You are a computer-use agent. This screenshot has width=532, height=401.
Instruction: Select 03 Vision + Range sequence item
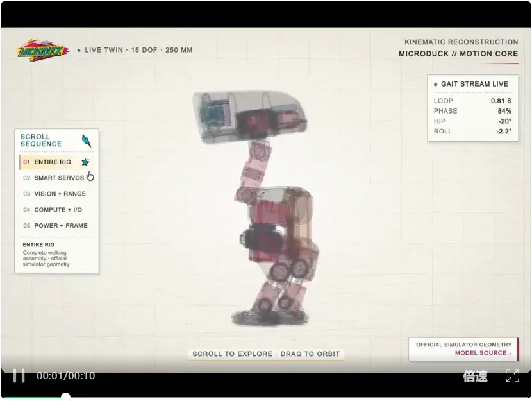coord(56,194)
